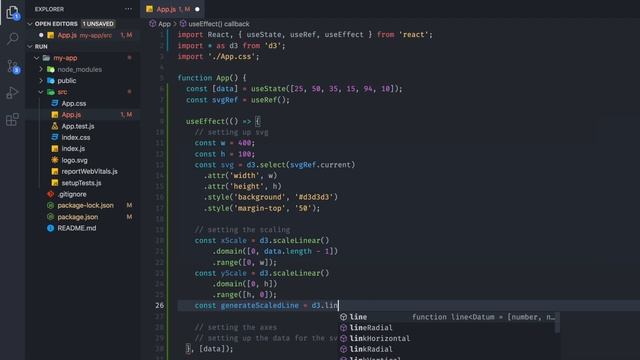The height and width of the screenshot is (360, 640).
Task: Click the 1 UNSAVED badge
Action: (98, 24)
